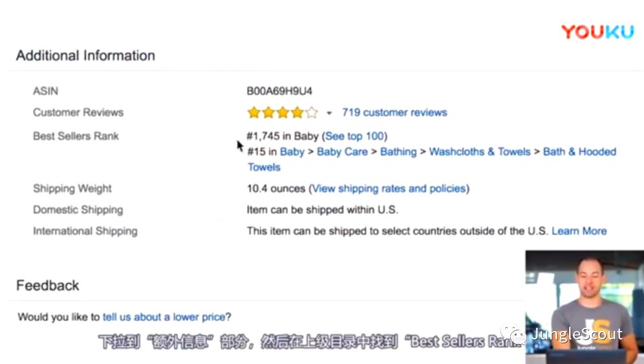644x364 pixels.
Task: Click the Chinese subtitle text
Action: [x=310, y=341]
